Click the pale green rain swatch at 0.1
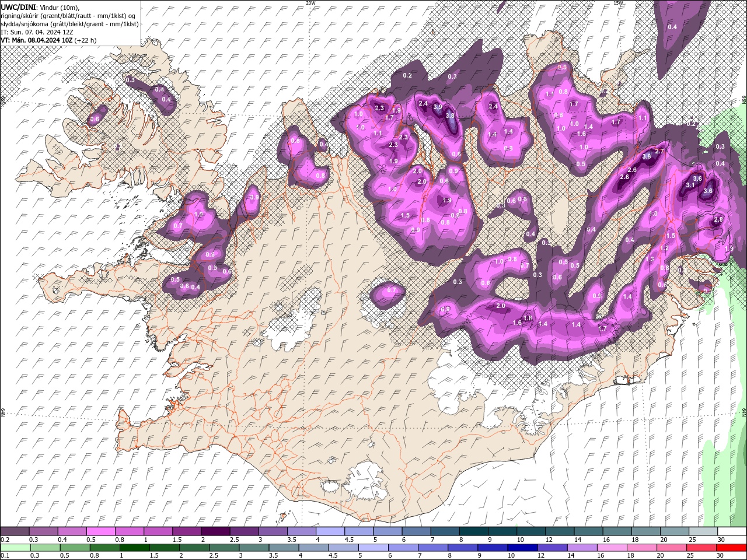 pyautogui.click(x=15, y=548)
